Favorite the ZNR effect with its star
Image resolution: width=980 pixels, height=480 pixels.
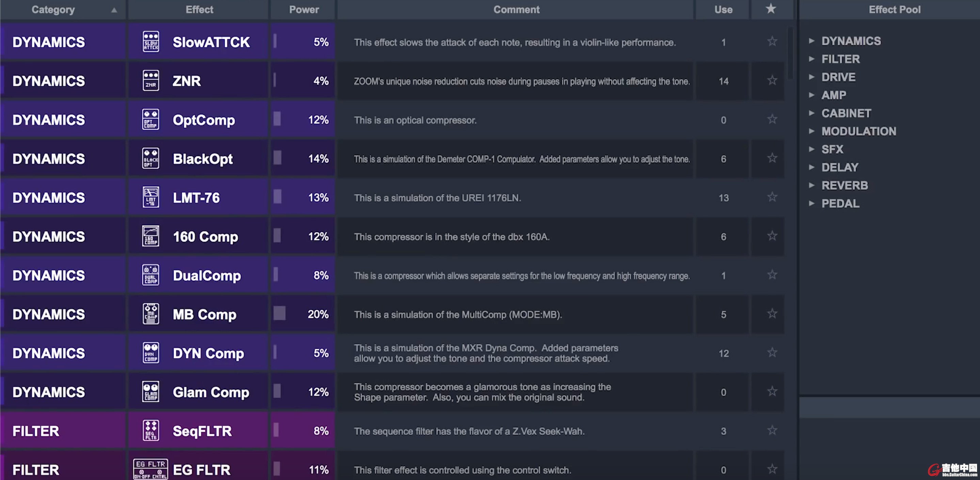pos(772,81)
